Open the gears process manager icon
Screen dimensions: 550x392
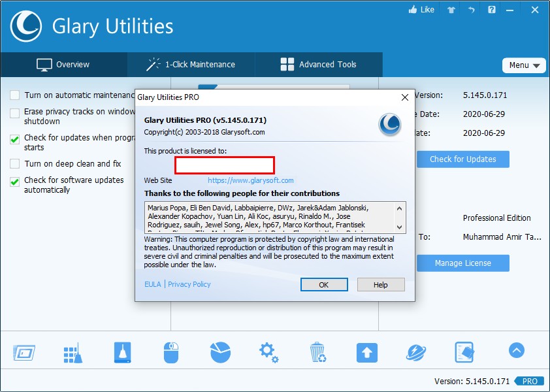click(268, 353)
